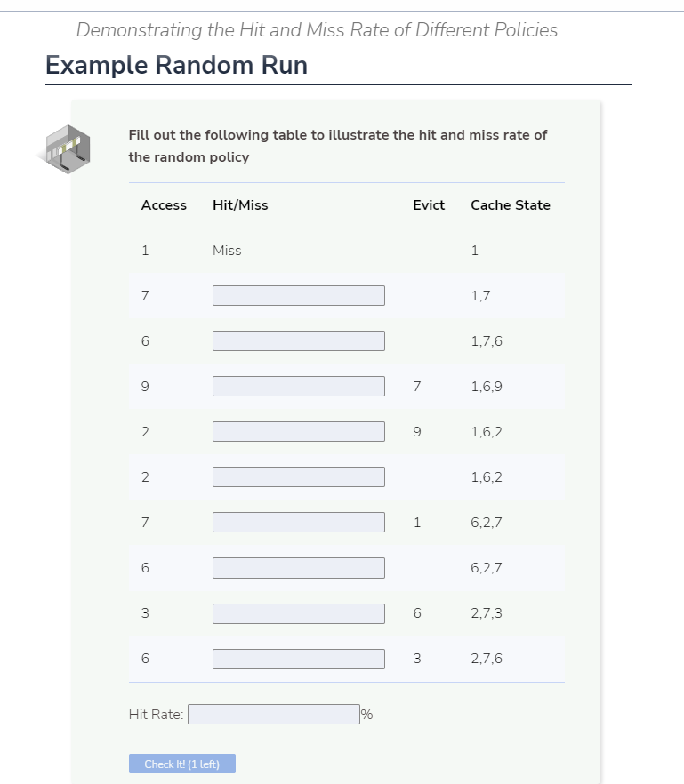The height and width of the screenshot is (784, 684).
Task: Click the cache memory icon beside the instructions
Action: tap(66, 148)
